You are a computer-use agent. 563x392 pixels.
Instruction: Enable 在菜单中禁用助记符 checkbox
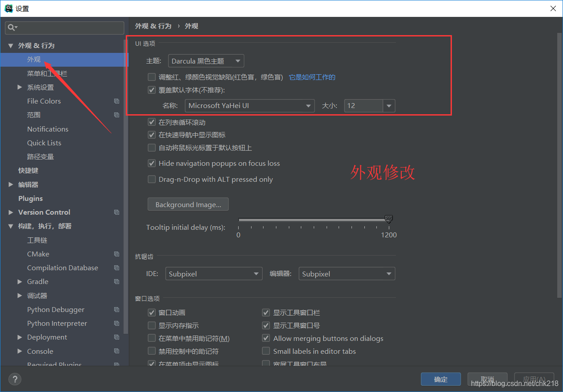point(152,339)
